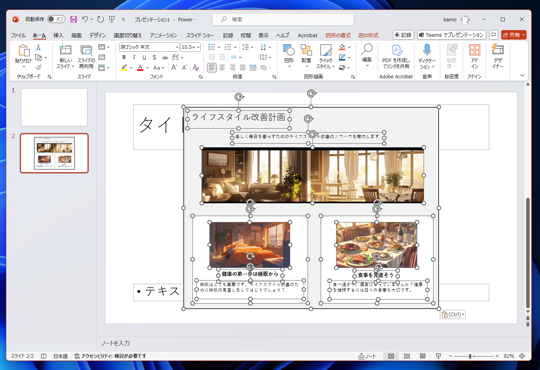Open the Animations (アニメーション) tab
This screenshot has width=540, height=370.
163,35
